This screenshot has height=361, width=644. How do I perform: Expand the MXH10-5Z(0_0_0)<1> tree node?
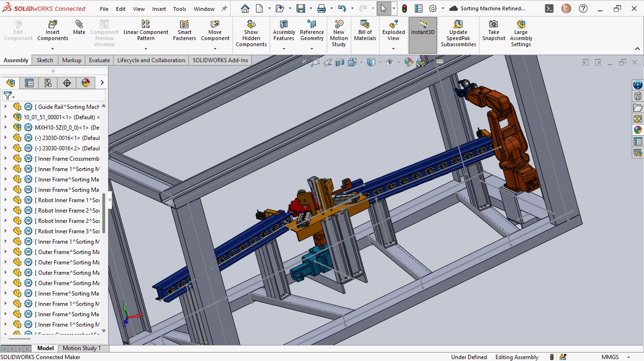[x=6, y=127]
